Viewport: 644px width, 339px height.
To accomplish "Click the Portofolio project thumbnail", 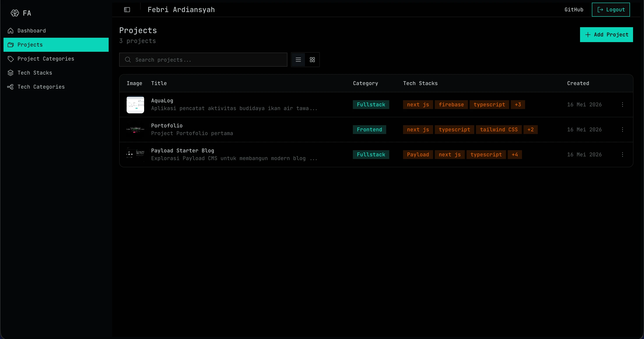I will 135,130.
